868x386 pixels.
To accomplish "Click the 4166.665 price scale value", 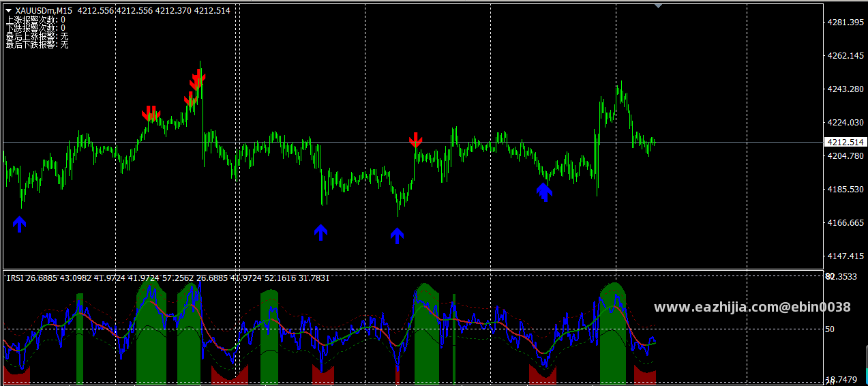I will pyautogui.click(x=845, y=222).
